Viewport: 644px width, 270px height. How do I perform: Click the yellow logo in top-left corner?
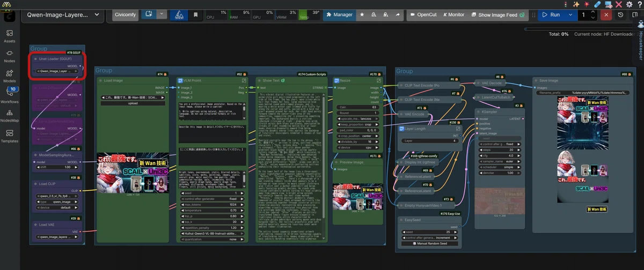[x=8, y=4]
